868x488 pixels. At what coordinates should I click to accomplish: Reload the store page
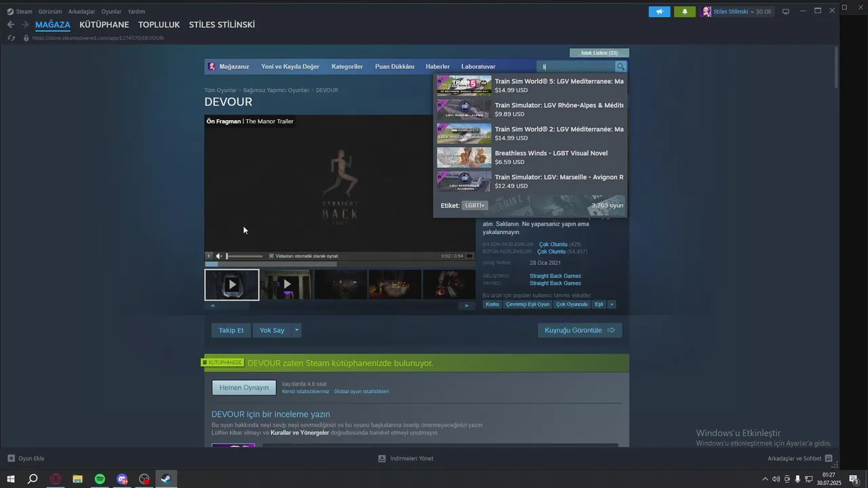[x=12, y=38]
